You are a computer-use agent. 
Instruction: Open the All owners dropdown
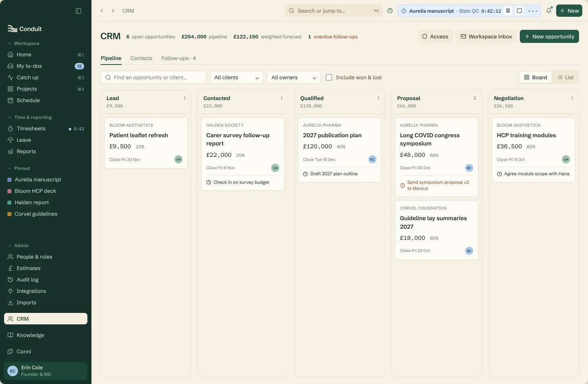pos(294,78)
